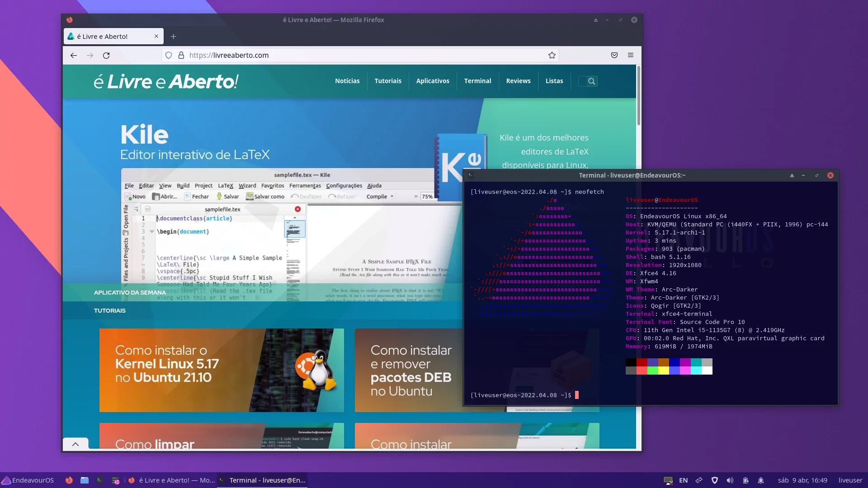
Task: Click the bright green neofetch color block
Action: click(x=653, y=371)
